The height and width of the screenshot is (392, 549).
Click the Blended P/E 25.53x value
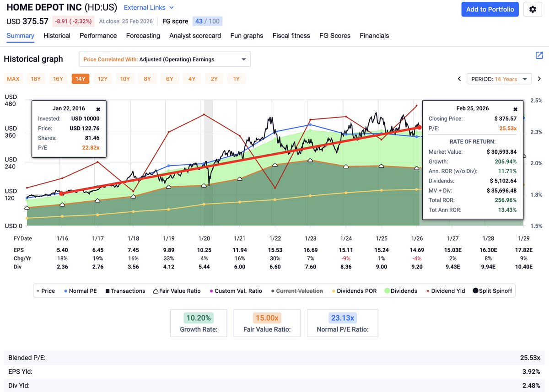point(531,358)
